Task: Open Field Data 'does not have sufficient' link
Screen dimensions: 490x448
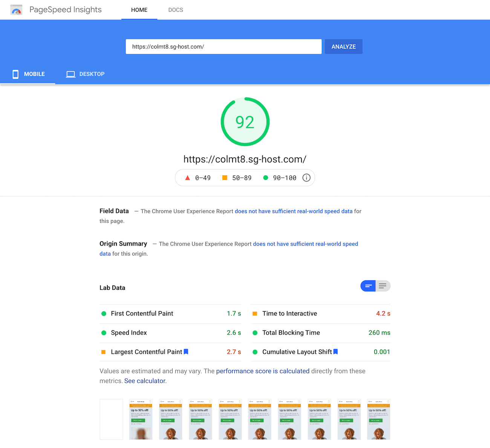Action: coord(294,211)
